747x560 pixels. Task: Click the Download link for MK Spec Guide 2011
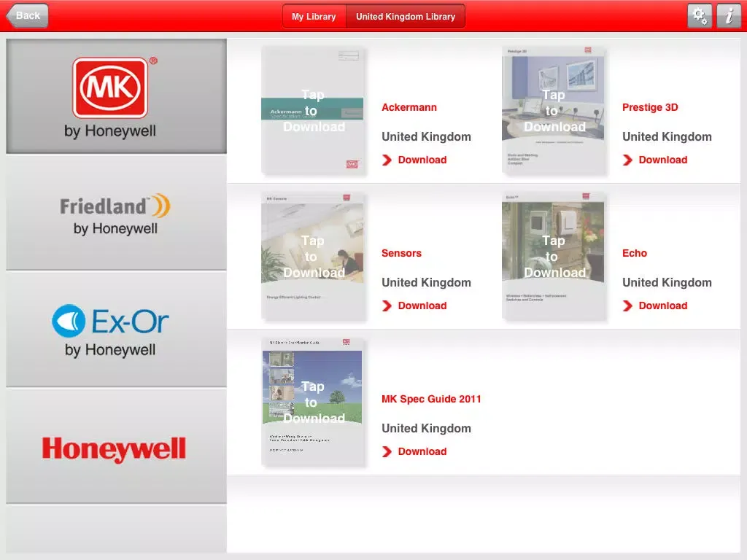pos(422,451)
